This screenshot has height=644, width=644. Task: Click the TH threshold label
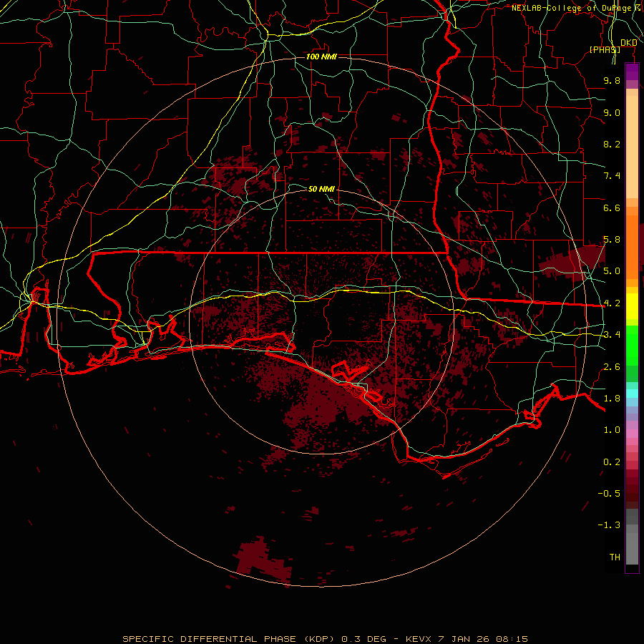click(615, 557)
